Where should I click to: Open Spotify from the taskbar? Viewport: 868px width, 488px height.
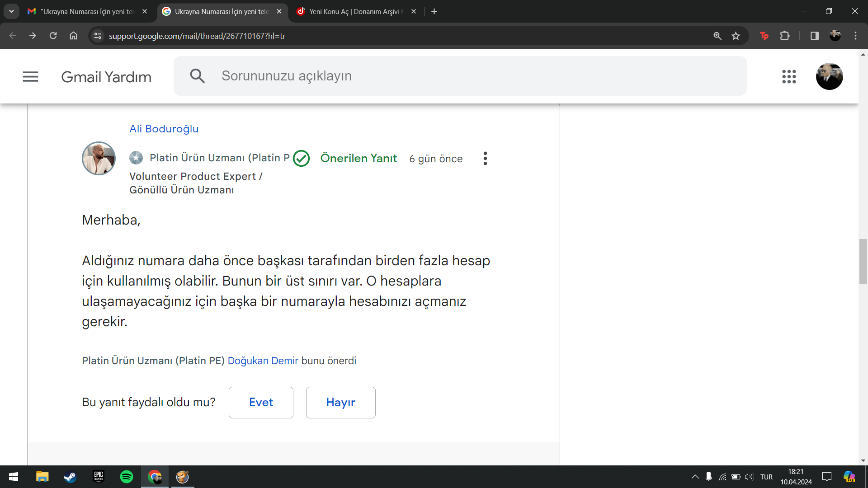(x=127, y=477)
